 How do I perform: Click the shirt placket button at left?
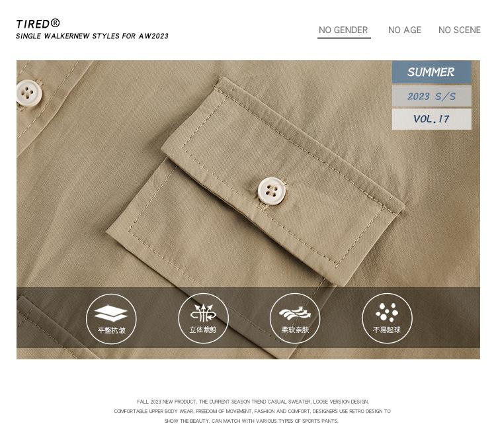click(x=28, y=93)
